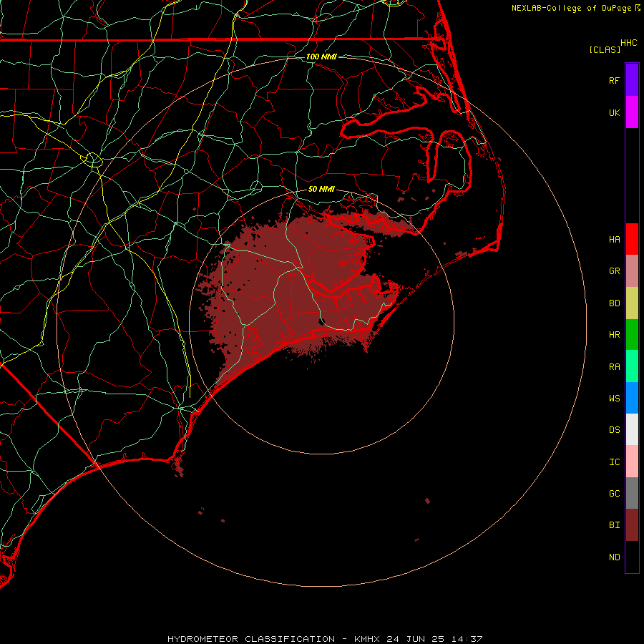Click the ND legend label

(615, 557)
